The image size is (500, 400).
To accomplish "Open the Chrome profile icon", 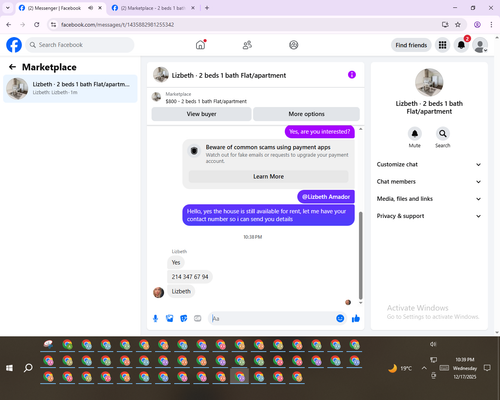I will click(x=477, y=25).
